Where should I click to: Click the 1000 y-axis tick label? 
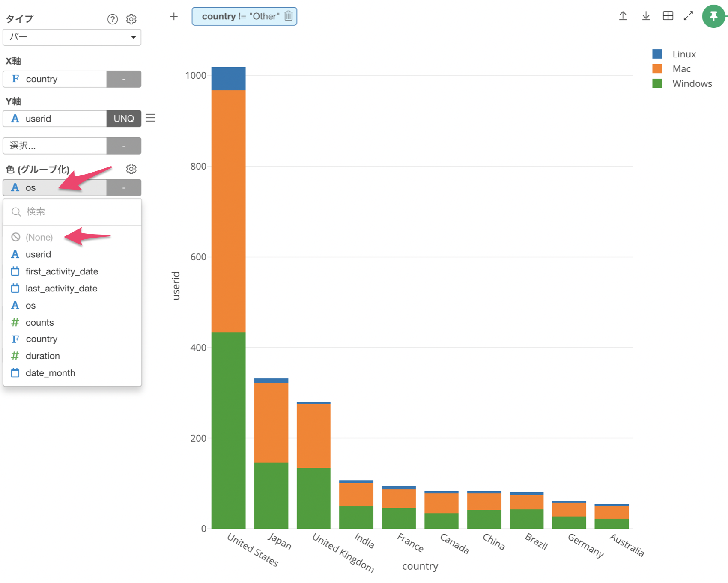coord(196,76)
